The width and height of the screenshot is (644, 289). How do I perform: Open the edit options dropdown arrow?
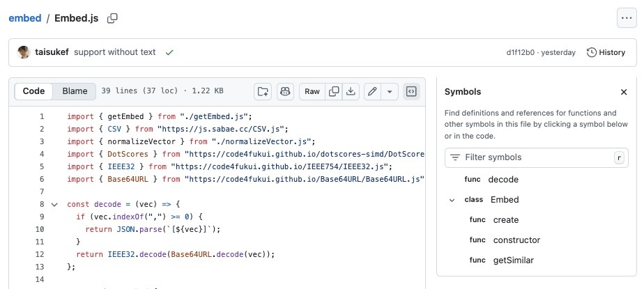tap(390, 91)
